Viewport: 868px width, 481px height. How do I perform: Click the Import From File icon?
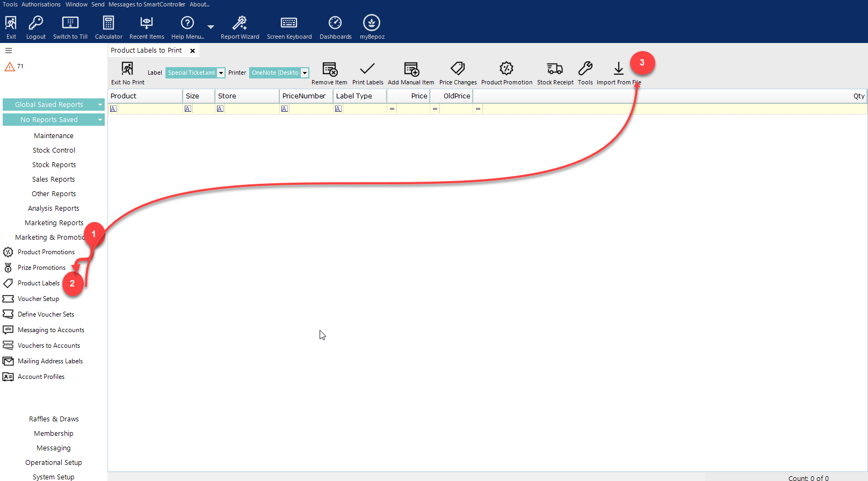618,69
